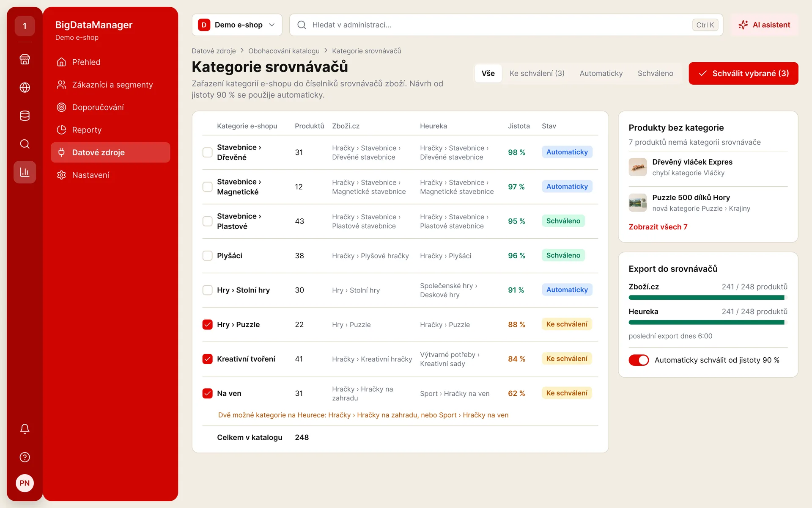This screenshot has width=812, height=508.
Task: Go to Datové zdroje breadcrumb
Action: [214, 51]
